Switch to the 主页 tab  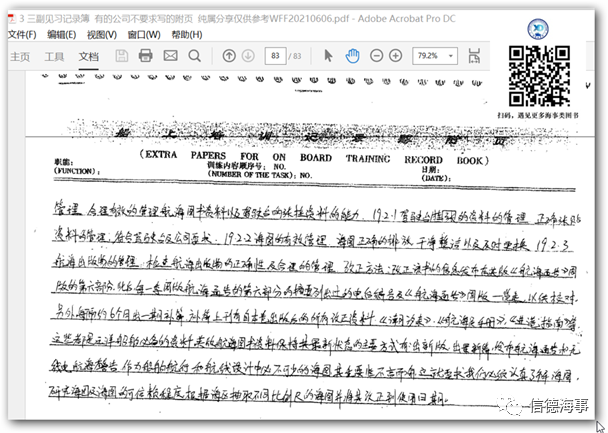(19, 57)
